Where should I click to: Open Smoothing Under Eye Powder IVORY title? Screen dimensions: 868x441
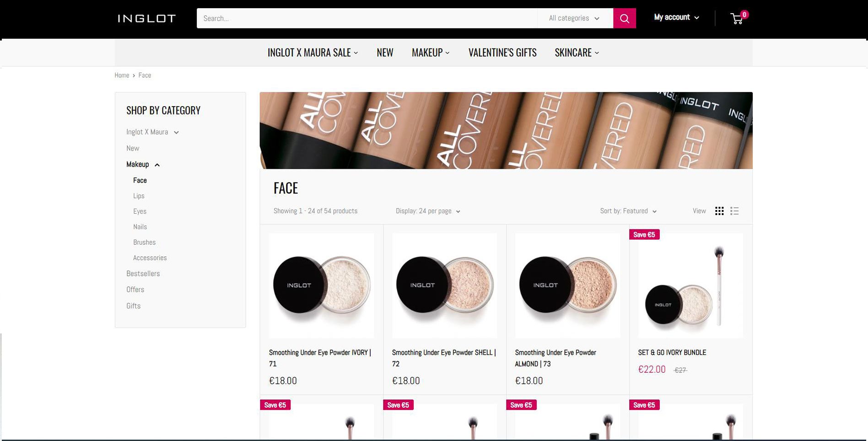click(x=320, y=358)
